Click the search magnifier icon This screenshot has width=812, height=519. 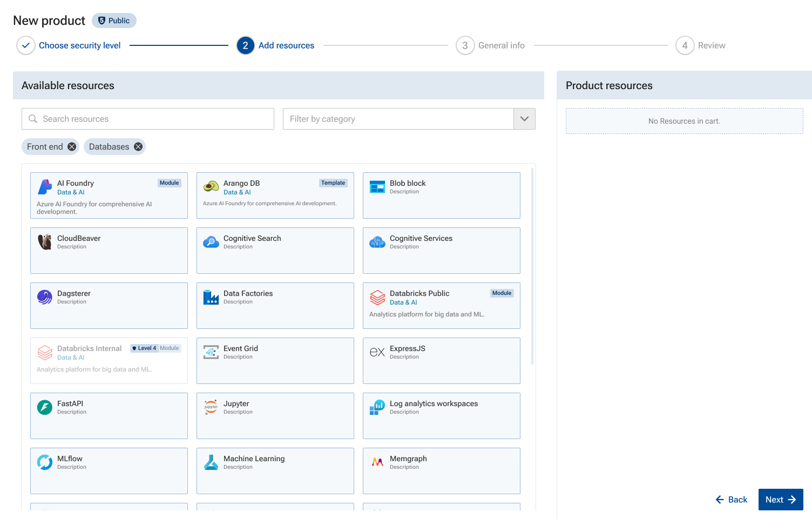click(x=33, y=119)
